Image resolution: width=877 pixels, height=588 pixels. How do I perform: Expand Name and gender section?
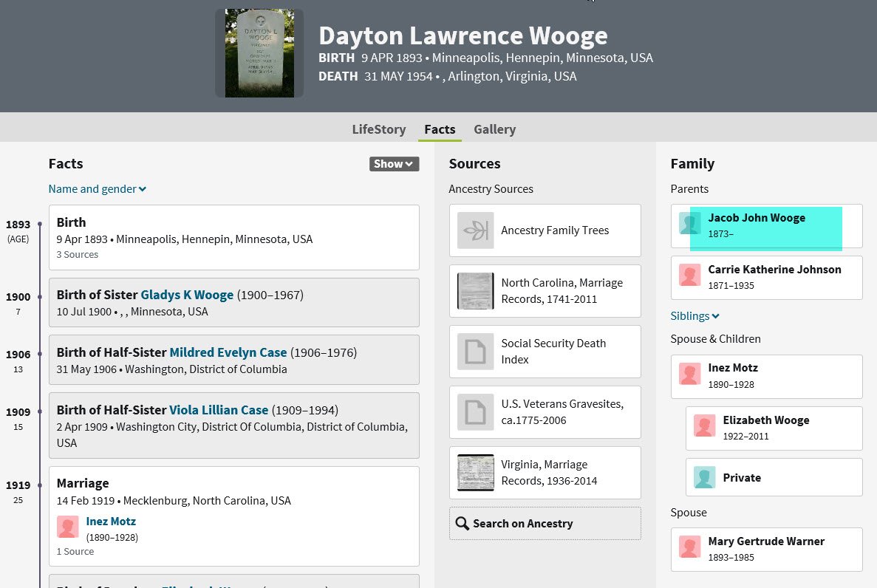click(98, 189)
